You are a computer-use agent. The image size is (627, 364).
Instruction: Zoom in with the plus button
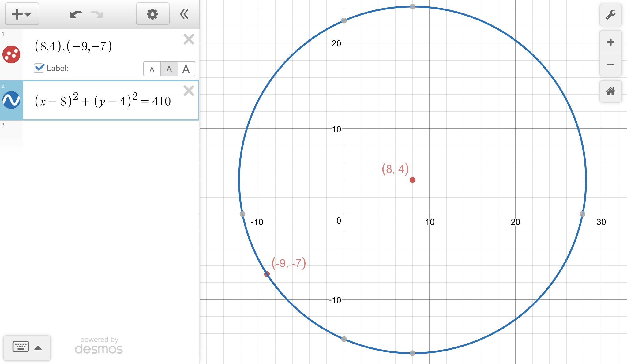[x=610, y=42]
